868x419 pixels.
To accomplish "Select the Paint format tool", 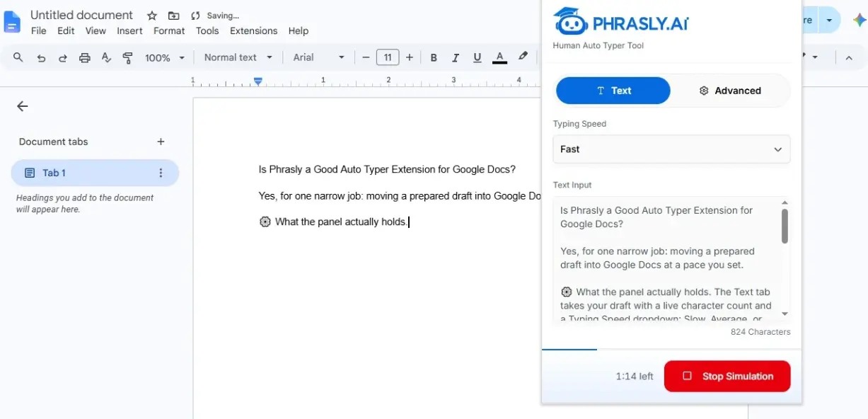I will click(x=128, y=57).
